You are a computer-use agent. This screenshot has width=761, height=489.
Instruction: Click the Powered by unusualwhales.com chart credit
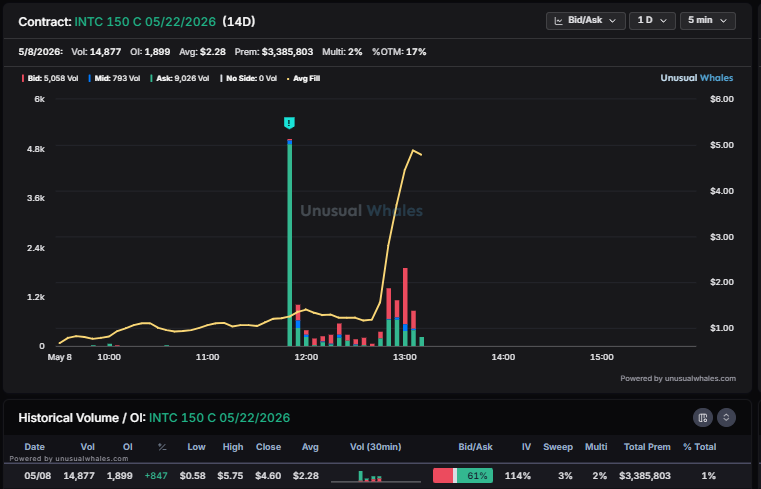(x=678, y=378)
